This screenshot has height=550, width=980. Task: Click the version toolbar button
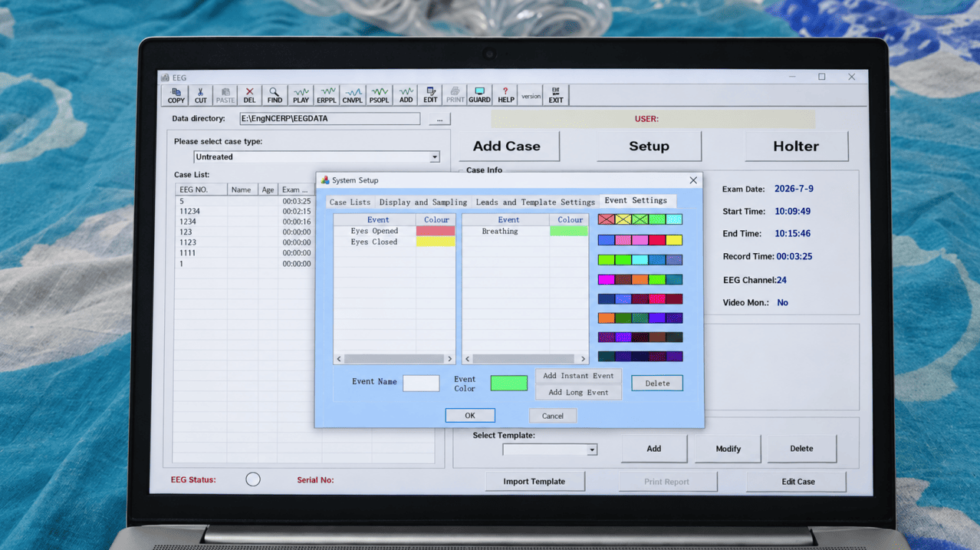click(x=531, y=96)
